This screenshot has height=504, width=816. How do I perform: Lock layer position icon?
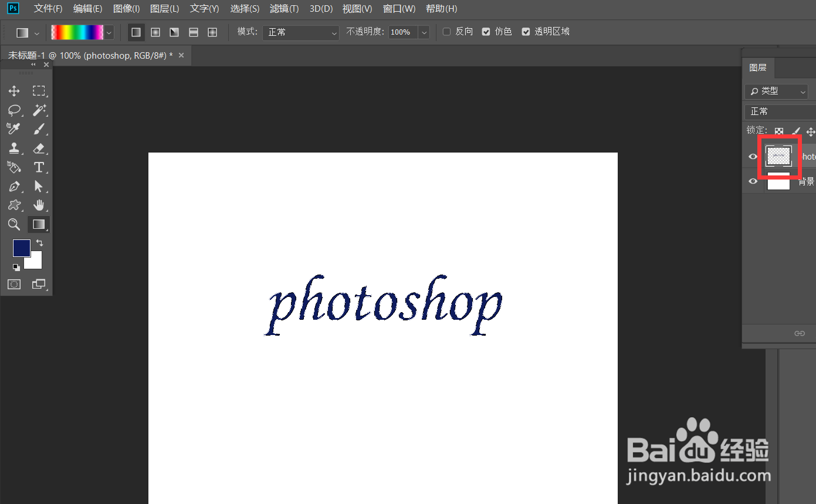[x=811, y=131]
